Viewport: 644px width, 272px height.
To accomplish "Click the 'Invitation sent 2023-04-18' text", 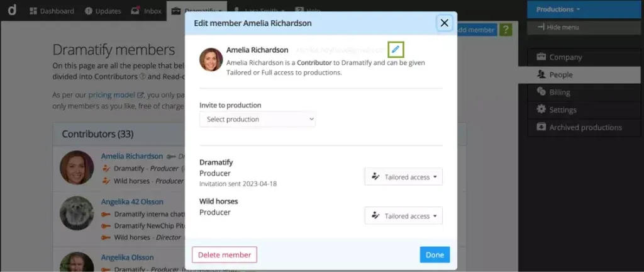I will coord(238,184).
